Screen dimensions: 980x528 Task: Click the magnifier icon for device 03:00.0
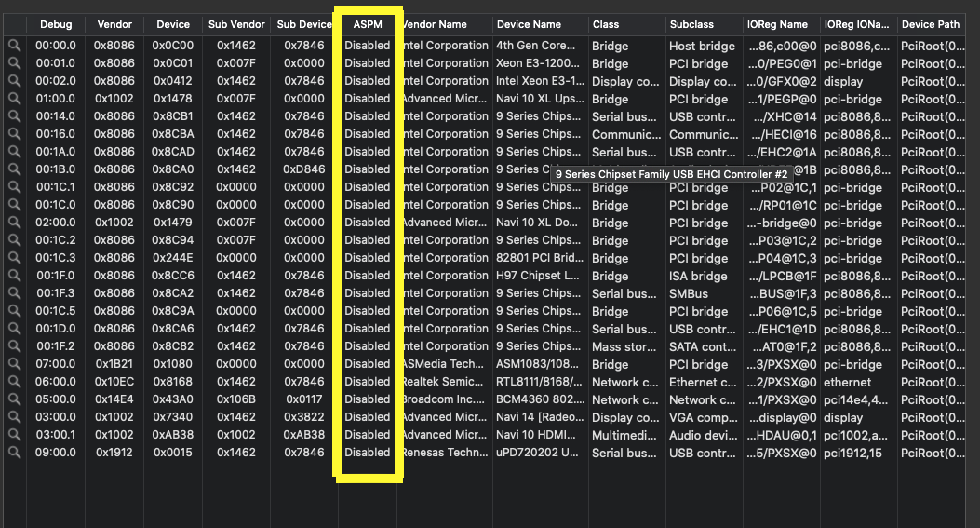pyautogui.click(x=14, y=417)
